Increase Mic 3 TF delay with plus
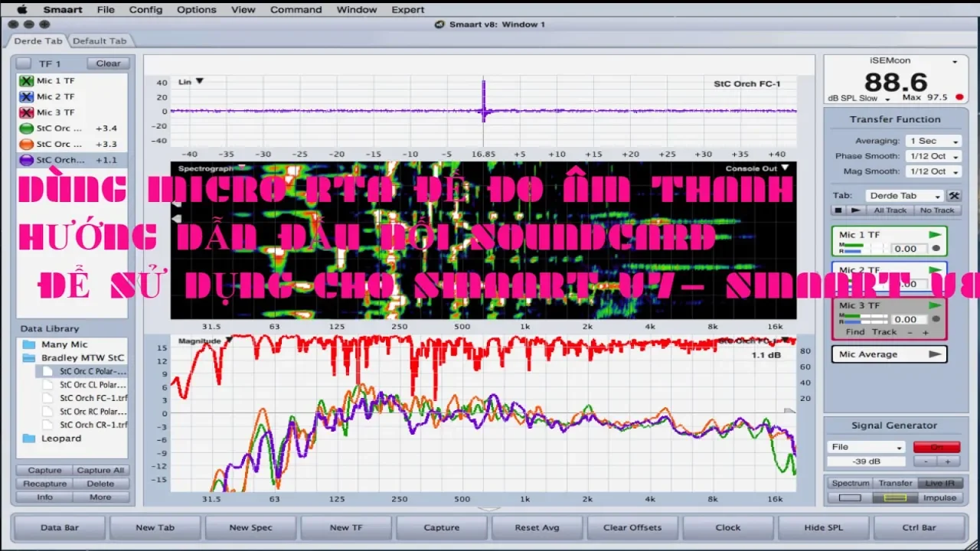This screenshot has height=551, width=980. pyautogui.click(x=925, y=332)
